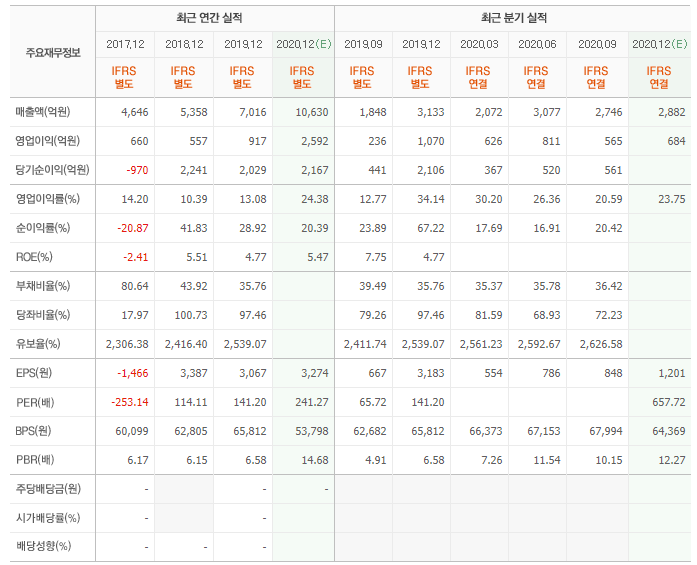This screenshot has height=565, width=697.
Task: Click the 당기순이익(억원) row label
Action: (x=52, y=170)
